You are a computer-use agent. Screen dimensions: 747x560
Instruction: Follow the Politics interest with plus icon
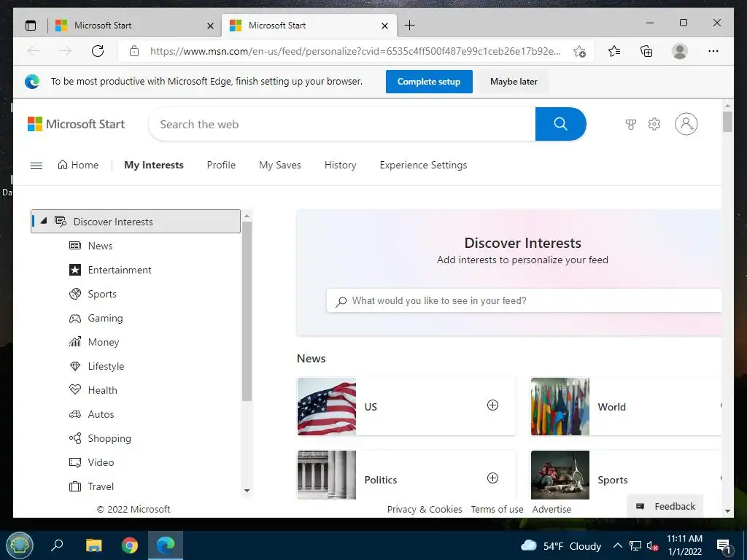tap(492, 478)
